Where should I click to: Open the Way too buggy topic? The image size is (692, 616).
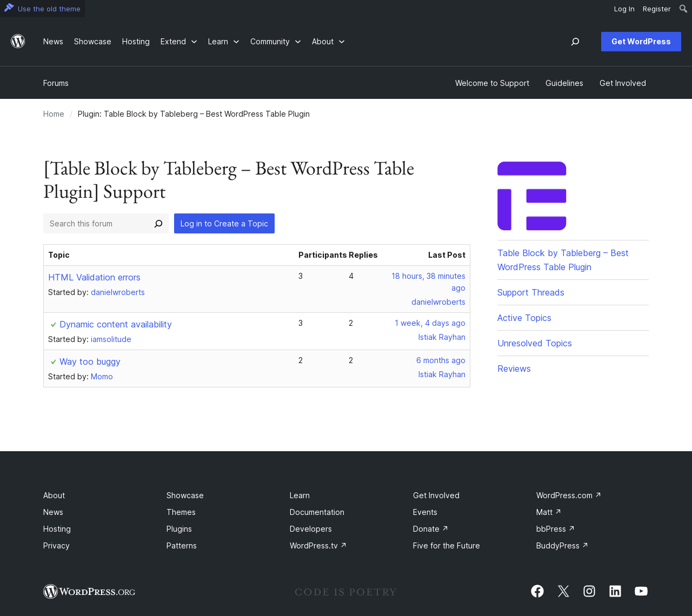[90, 361]
